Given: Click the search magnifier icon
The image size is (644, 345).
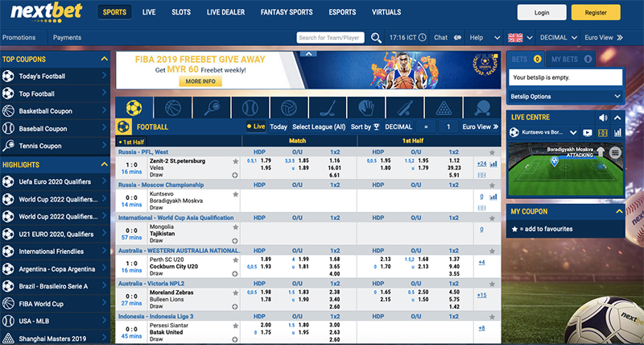Looking at the screenshot, I should coord(376,38).
